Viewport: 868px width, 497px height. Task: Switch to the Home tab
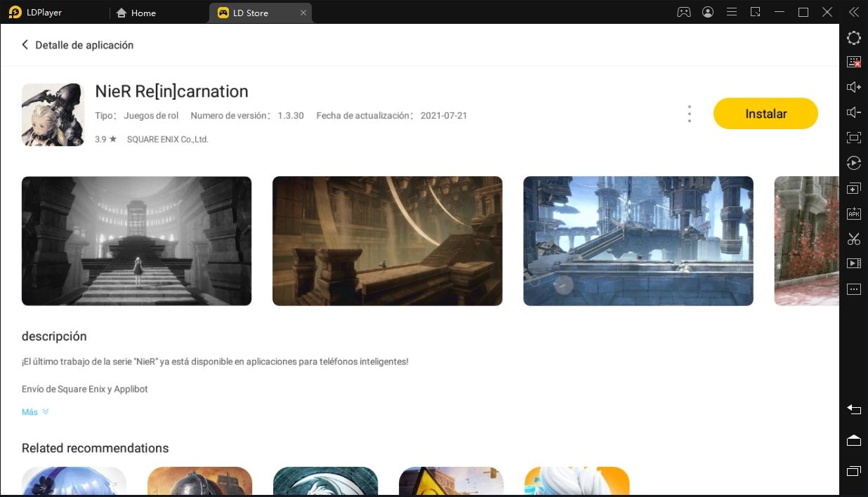(x=136, y=13)
